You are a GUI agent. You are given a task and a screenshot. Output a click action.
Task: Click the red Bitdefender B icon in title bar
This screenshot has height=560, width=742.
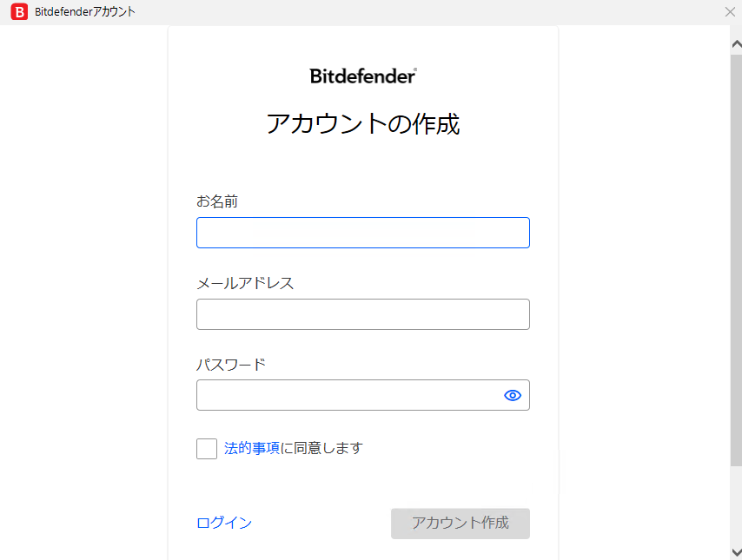click(19, 12)
